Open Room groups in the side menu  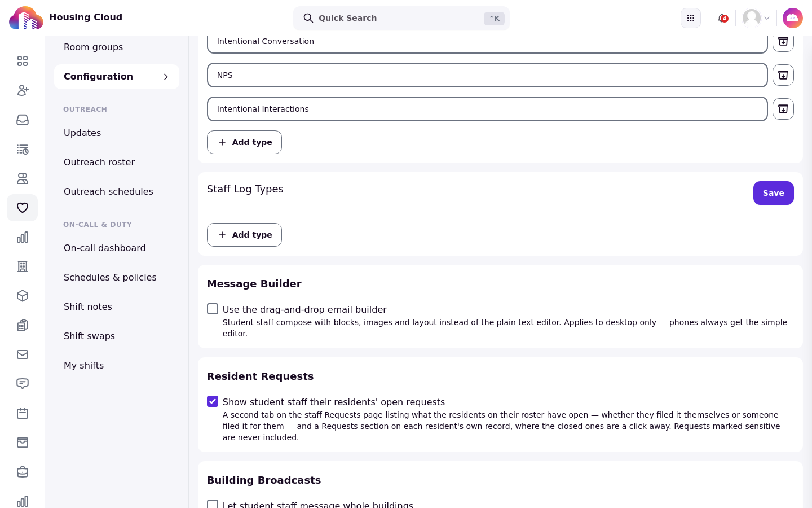(x=94, y=47)
